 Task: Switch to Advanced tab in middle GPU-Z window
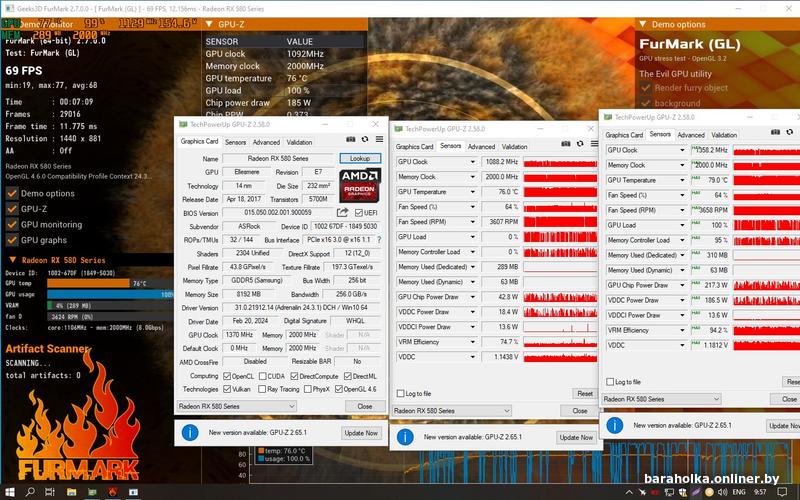pyautogui.click(x=482, y=146)
